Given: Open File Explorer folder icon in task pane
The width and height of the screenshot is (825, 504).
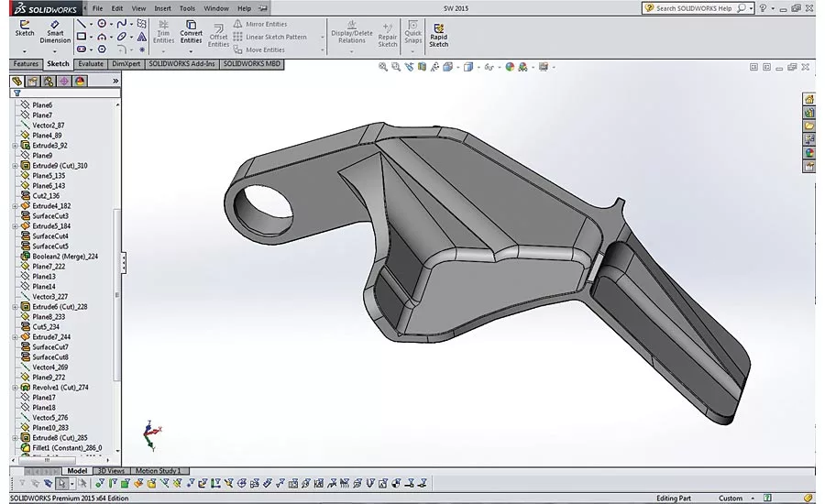Looking at the screenshot, I should [808, 126].
